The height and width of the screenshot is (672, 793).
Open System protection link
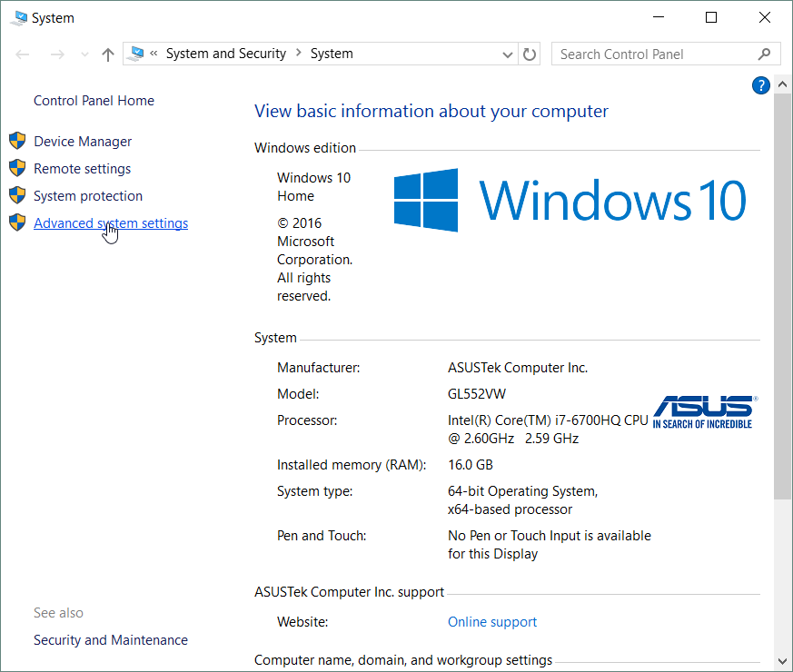click(x=88, y=196)
